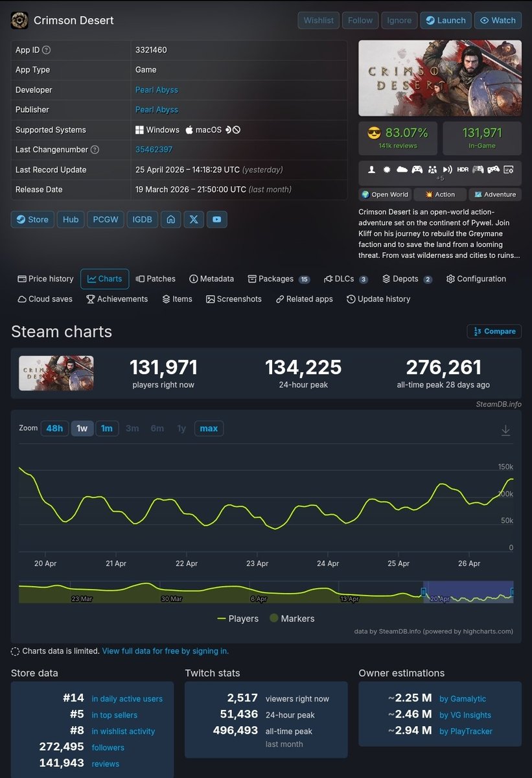
Task: Click the Launch button
Action: (446, 20)
